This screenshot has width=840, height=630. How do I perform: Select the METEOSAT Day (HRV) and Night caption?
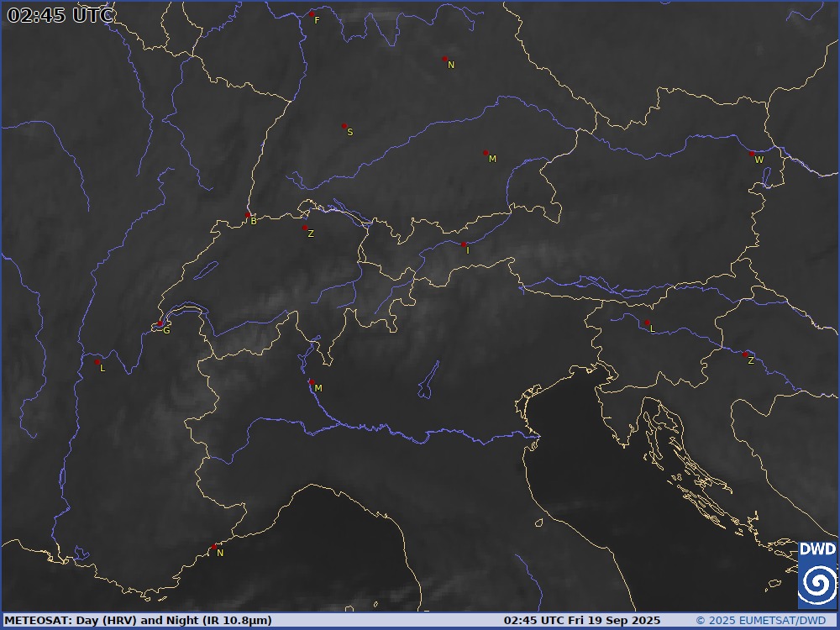click(x=138, y=621)
